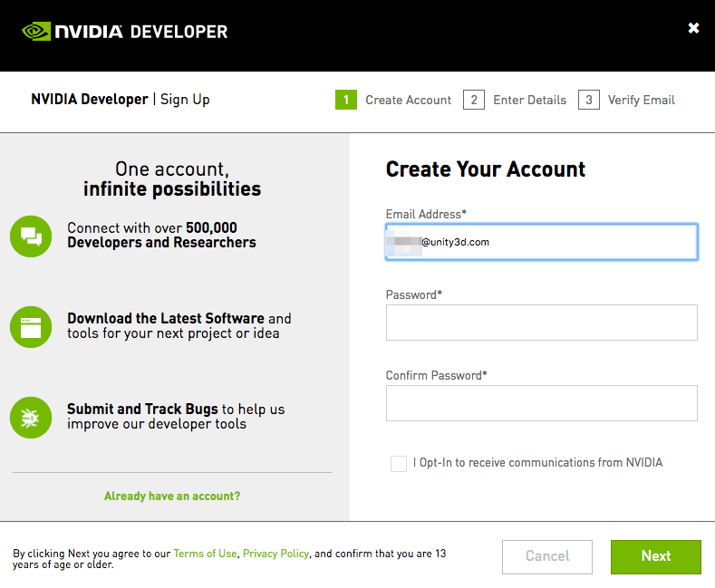This screenshot has height=588, width=715.
Task: Open the Privacy Policy link
Action: [x=275, y=554]
